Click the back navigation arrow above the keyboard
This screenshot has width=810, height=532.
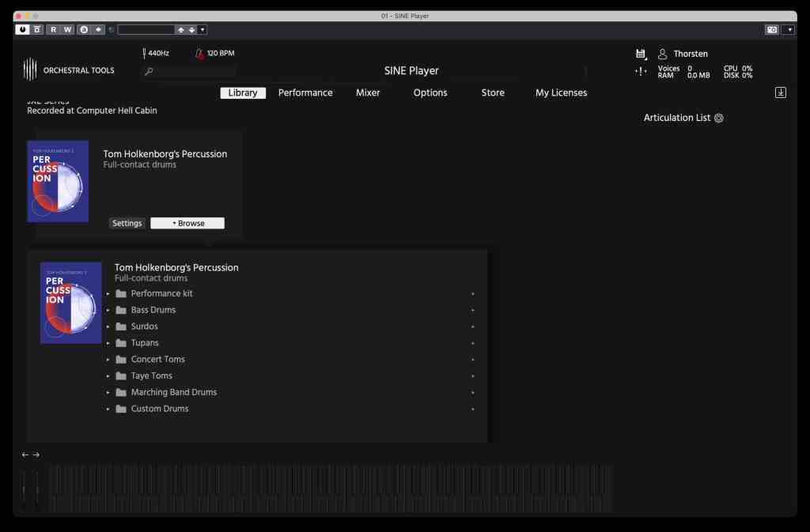(x=25, y=455)
